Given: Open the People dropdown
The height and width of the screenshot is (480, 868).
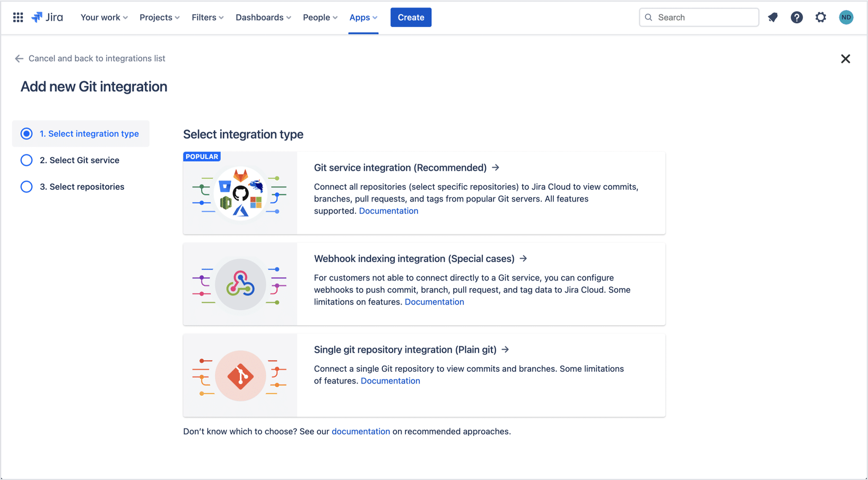Looking at the screenshot, I should point(319,17).
